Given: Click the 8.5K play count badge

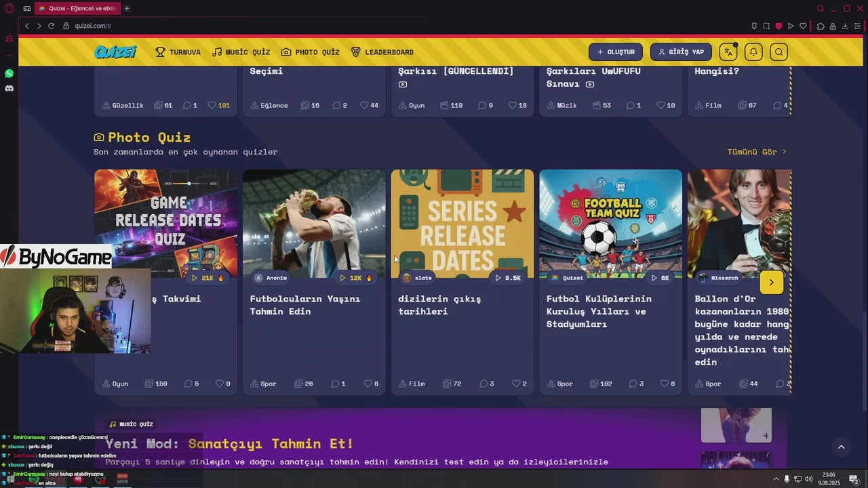Looking at the screenshot, I should (507, 278).
